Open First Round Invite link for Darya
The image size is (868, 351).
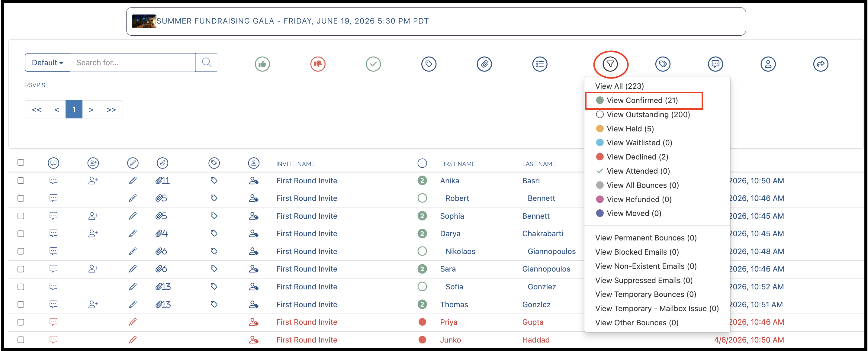tap(307, 233)
